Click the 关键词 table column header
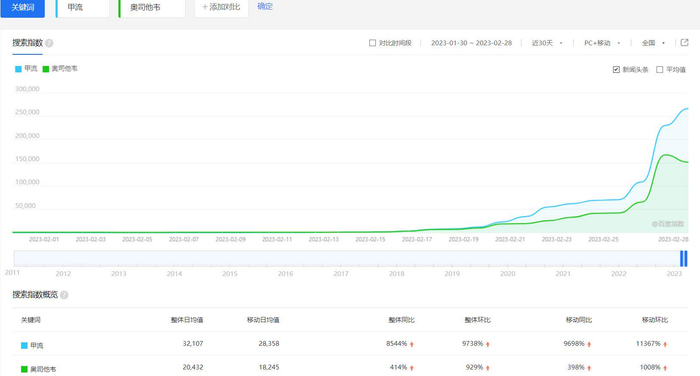 tap(31, 320)
